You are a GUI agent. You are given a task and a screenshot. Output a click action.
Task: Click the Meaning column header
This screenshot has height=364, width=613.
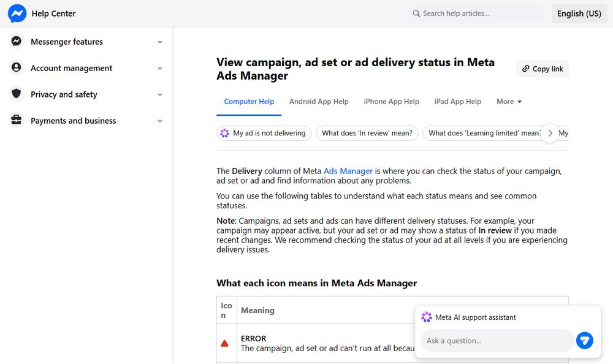[x=257, y=310]
